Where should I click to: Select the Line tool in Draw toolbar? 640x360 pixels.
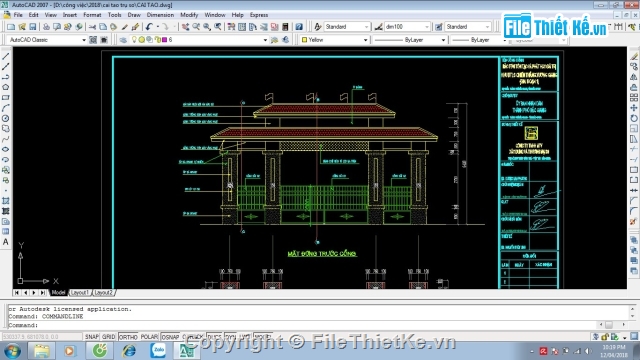tap(6, 56)
